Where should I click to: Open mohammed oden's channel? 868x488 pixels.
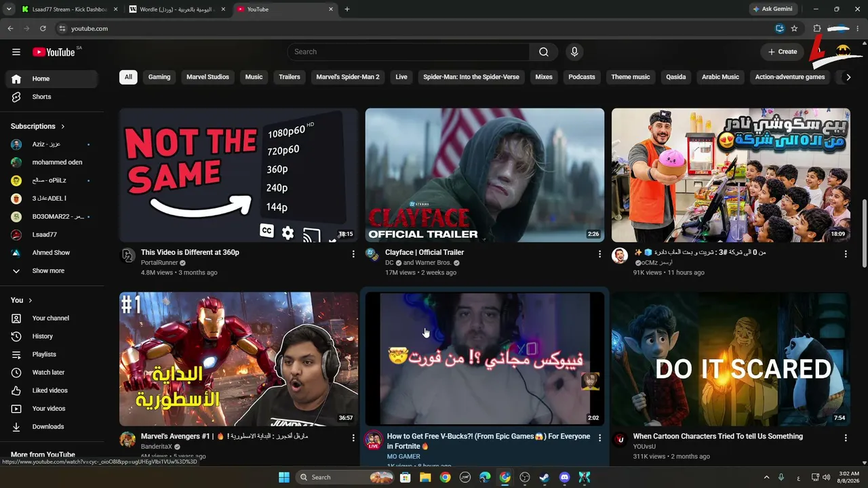pyautogui.click(x=52, y=163)
